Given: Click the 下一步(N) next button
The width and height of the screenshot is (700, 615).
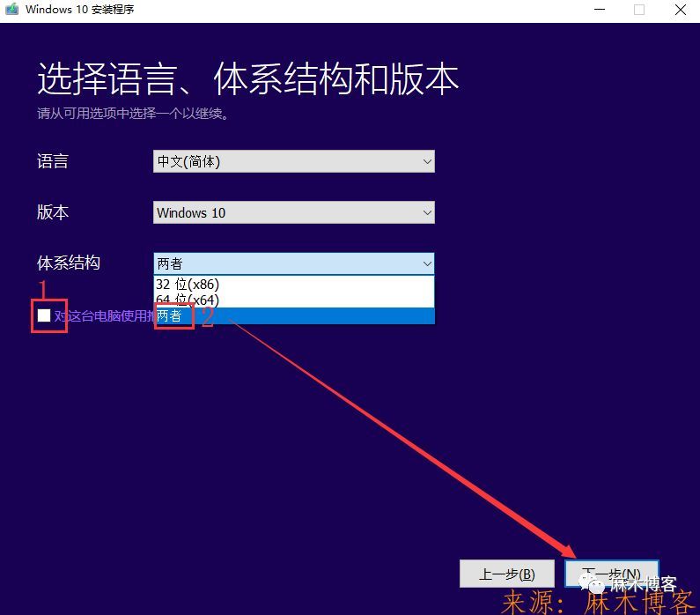Looking at the screenshot, I should click(612, 574).
